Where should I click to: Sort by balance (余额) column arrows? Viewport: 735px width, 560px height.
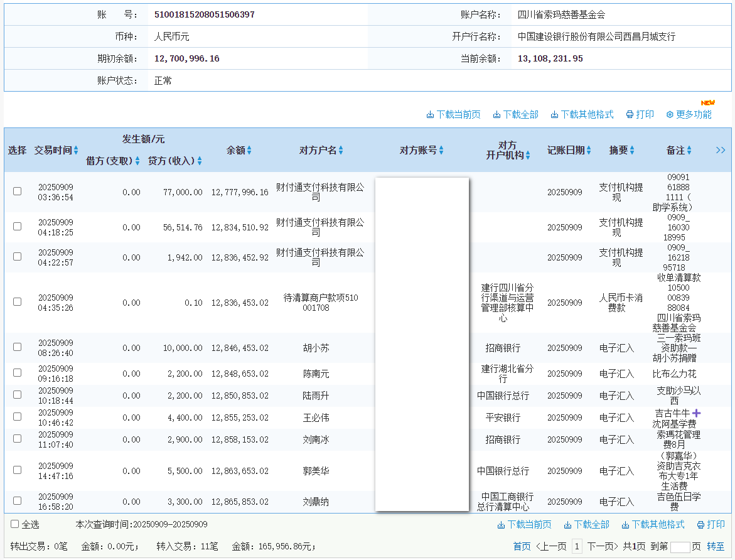(x=249, y=151)
